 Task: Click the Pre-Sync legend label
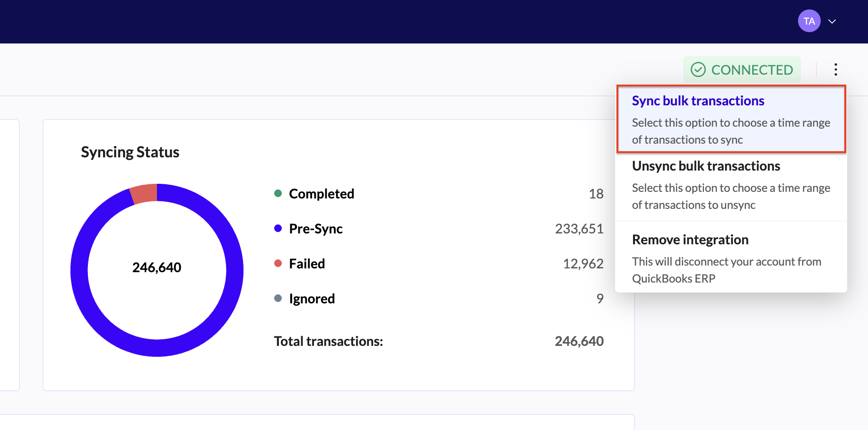pos(316,229)
